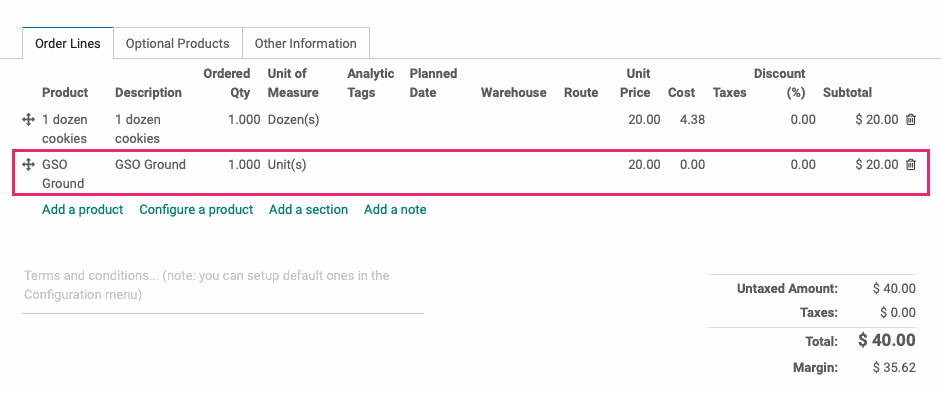Click the Add a product link
This screenshot has height=393, width=941.
point(82,209)
